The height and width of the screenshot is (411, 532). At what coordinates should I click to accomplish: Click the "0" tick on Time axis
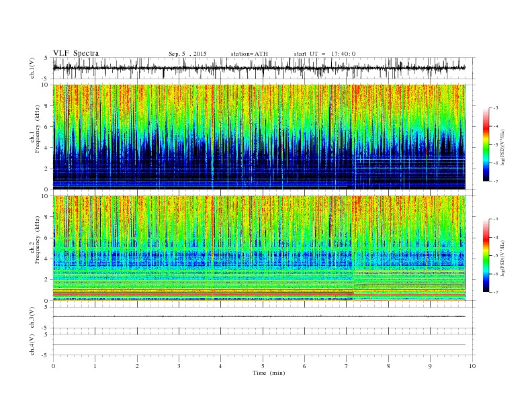[x=53, y=366]
